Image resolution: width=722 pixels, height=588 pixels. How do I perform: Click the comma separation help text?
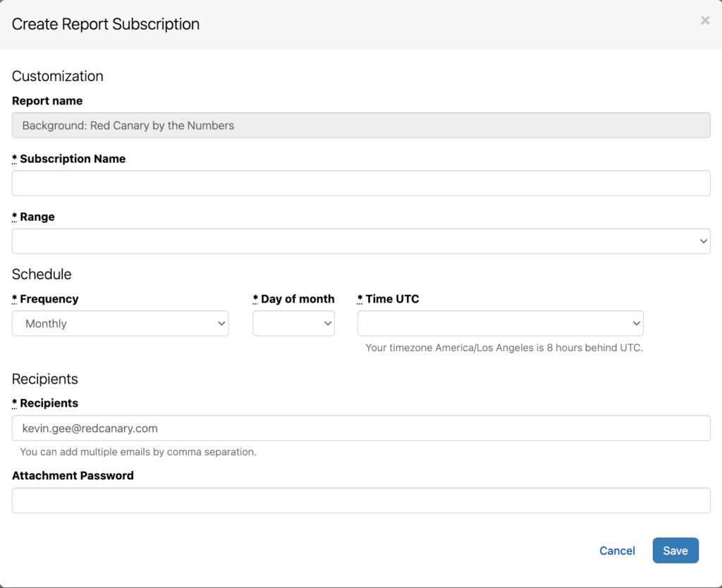click(138, 452)
